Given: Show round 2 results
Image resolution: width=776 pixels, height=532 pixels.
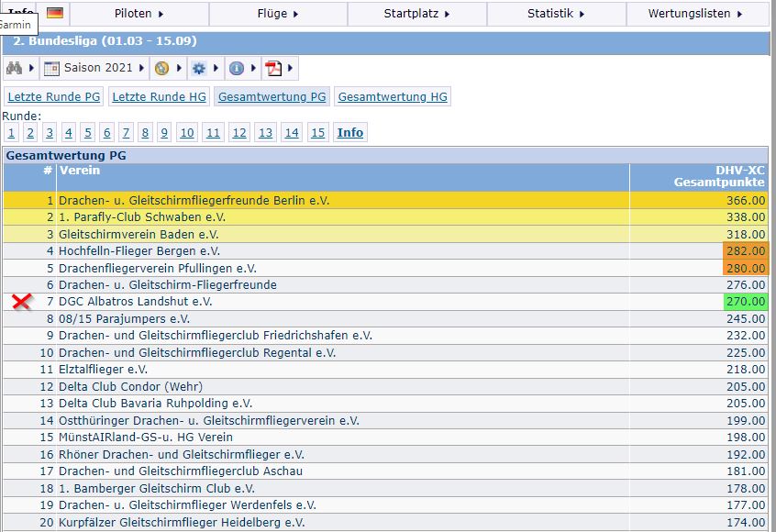Looking at the screenshot, I should click(30, 133).
